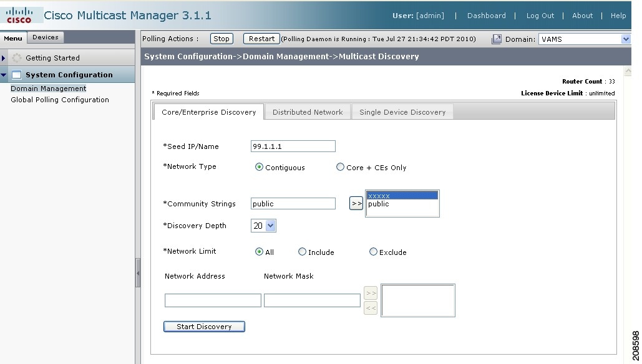Open Core/Enterprise Discovery tab
Image resolution: width=642 pixels, height=364 pixels.
[209, 112]
